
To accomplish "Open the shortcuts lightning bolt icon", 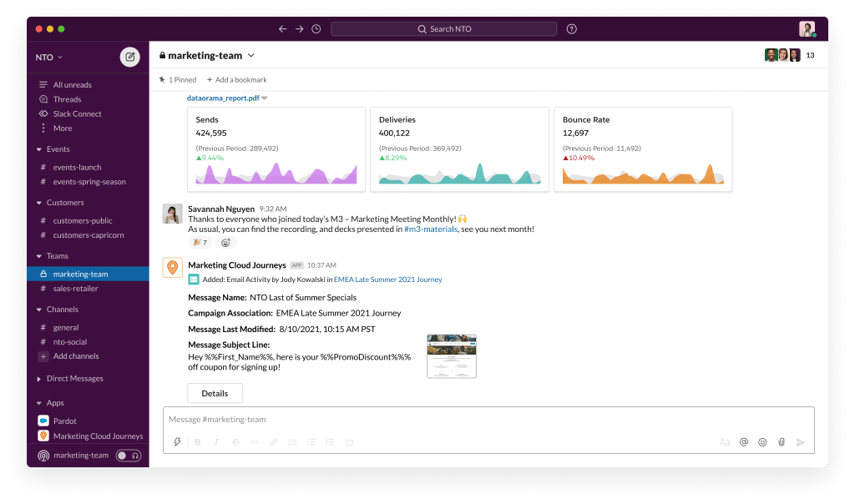I will click(x=178, y=442).
